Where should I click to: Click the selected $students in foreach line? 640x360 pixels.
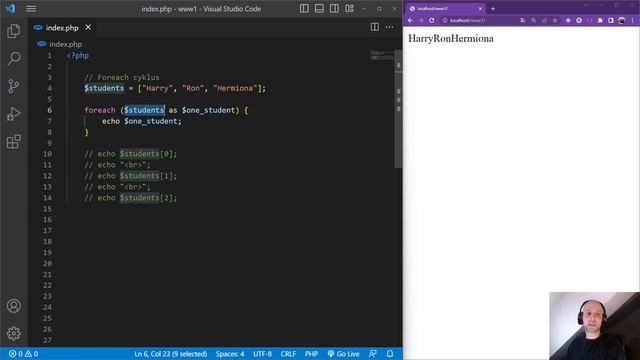(x=144, y=110)
